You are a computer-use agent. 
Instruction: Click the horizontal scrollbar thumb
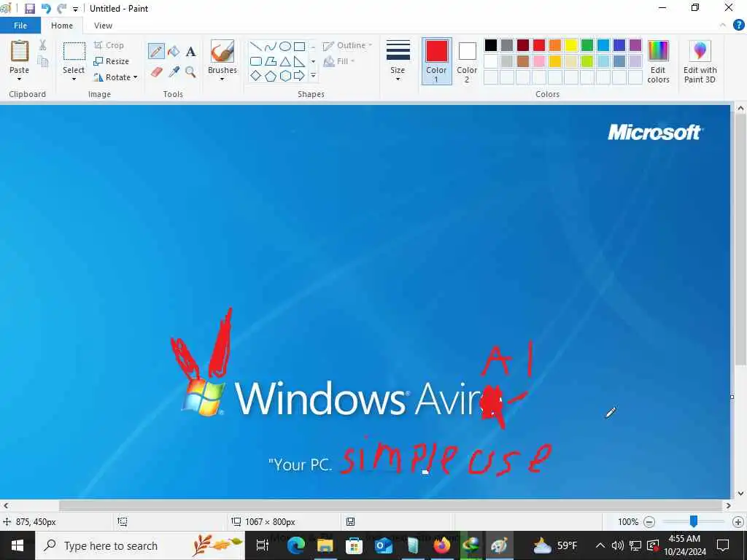pyautogui.click(x=391, y=506)
